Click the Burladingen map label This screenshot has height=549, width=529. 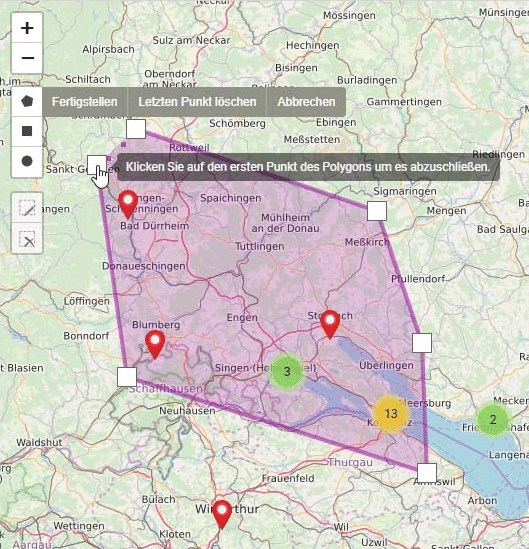pyautogui.click(x=367, y=81)
